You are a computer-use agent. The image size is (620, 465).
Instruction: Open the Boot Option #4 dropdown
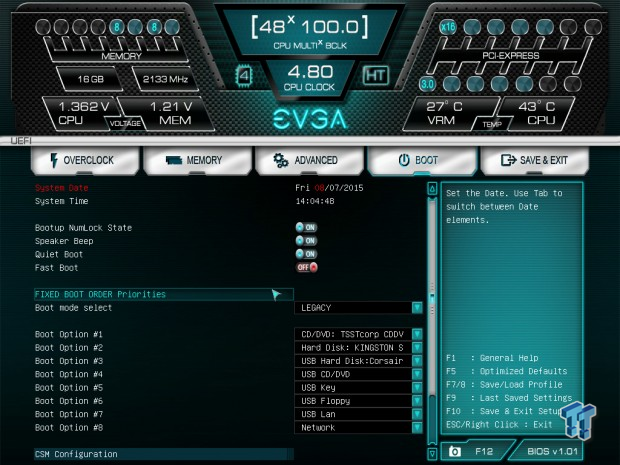coord(358,374)
